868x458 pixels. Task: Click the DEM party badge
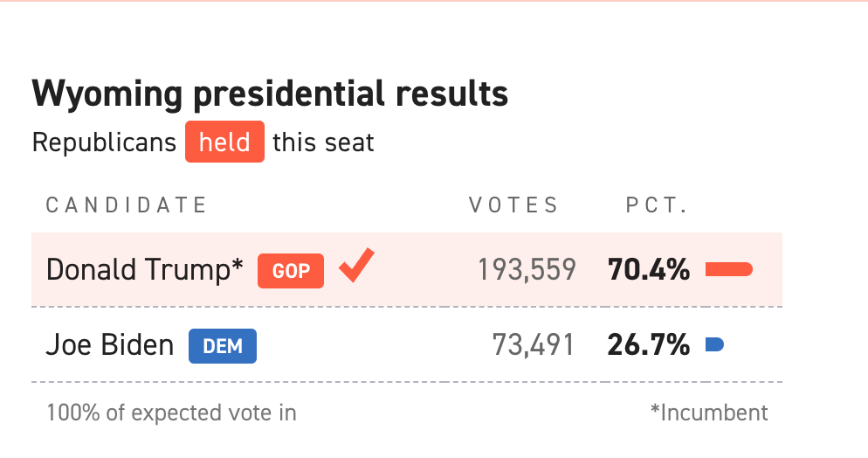click(x=223, y=346)
